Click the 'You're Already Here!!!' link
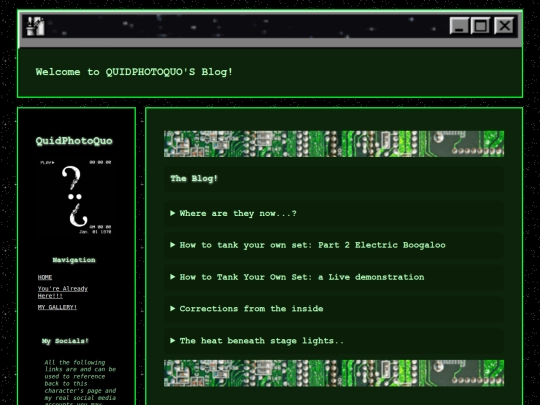540x405 pixels. [63, 292]
